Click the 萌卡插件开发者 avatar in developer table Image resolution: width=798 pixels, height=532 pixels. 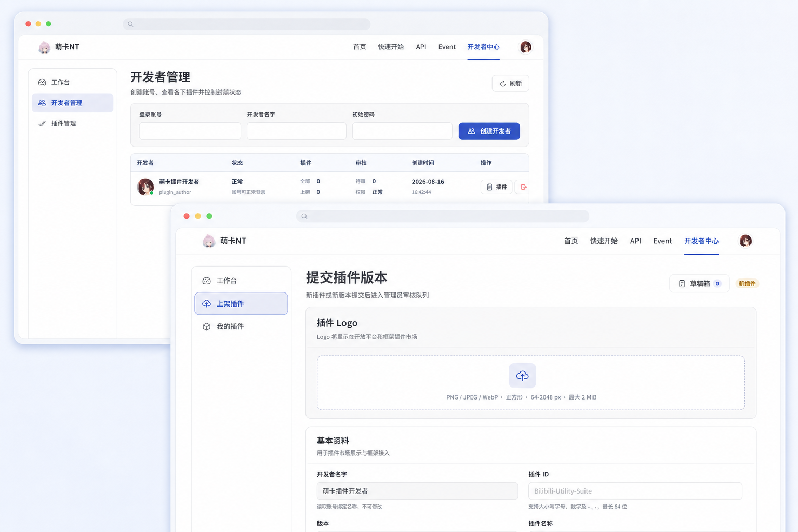click(x=145, y=187)
